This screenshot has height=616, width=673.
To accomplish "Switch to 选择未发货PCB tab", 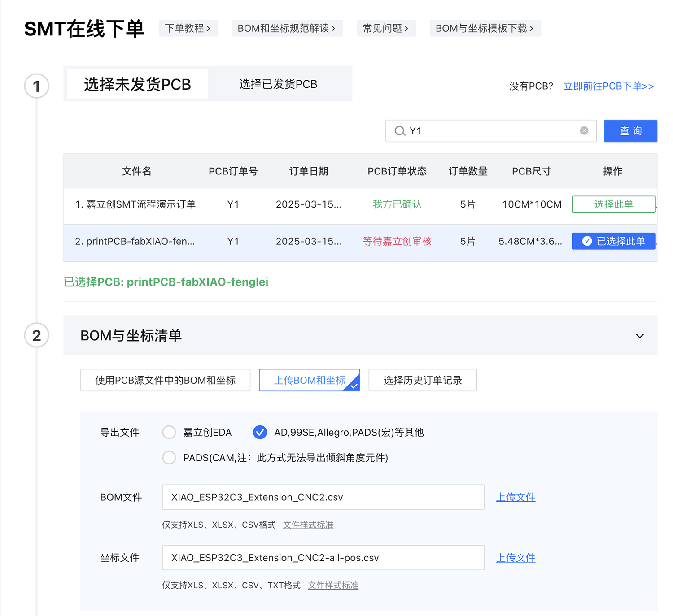I will (137, 84).
